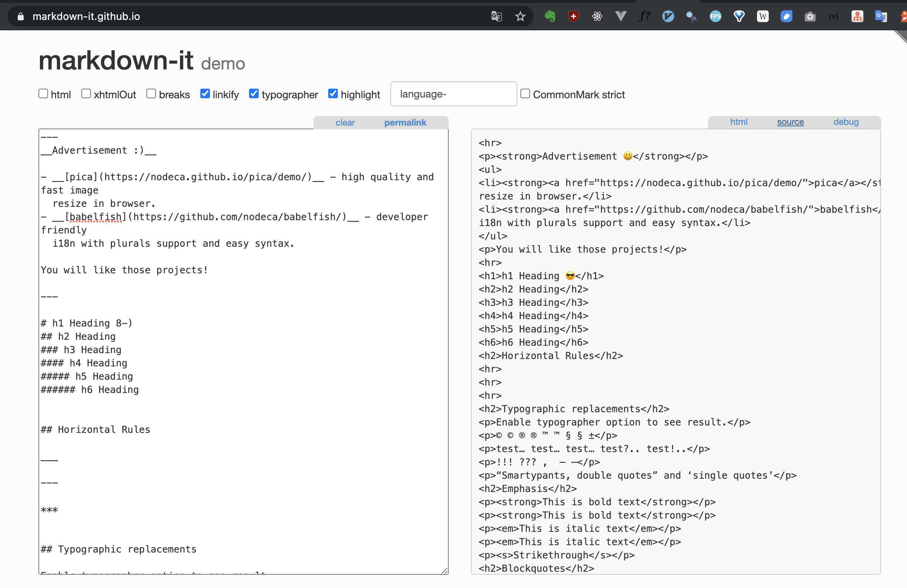The height and width of the screenshot is (588, 907).
Task: Open the Evernote elephant extension
Action: [550, 16]
